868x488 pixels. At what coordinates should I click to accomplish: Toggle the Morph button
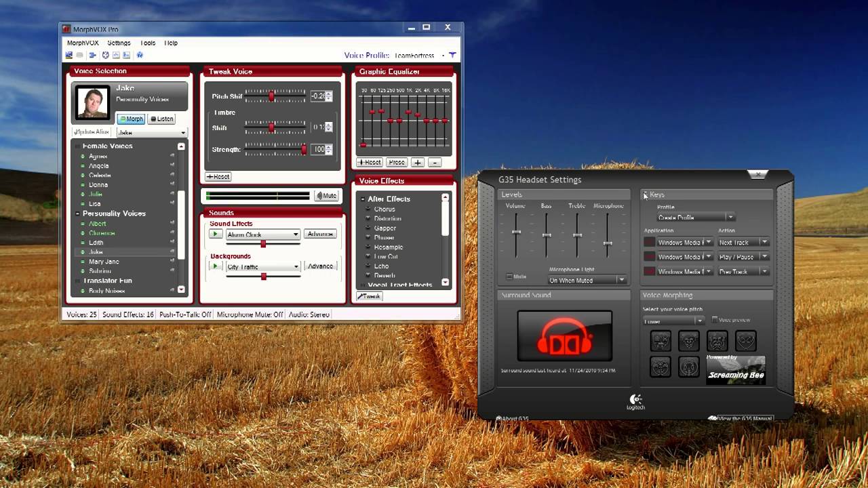pos(131,119)
